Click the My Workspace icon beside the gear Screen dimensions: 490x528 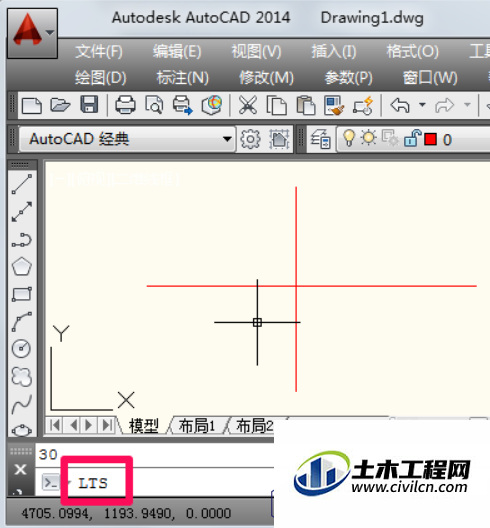(279, 139)
